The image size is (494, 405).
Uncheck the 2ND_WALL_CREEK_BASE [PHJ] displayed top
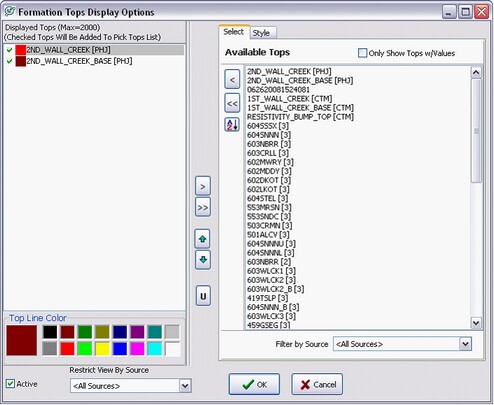tap(9, 61)
